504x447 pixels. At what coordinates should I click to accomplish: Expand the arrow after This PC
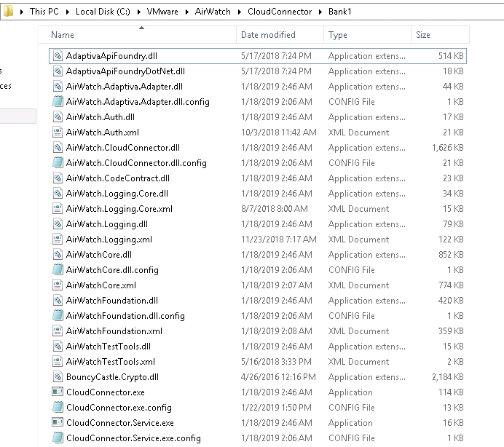tap(67, 12)
